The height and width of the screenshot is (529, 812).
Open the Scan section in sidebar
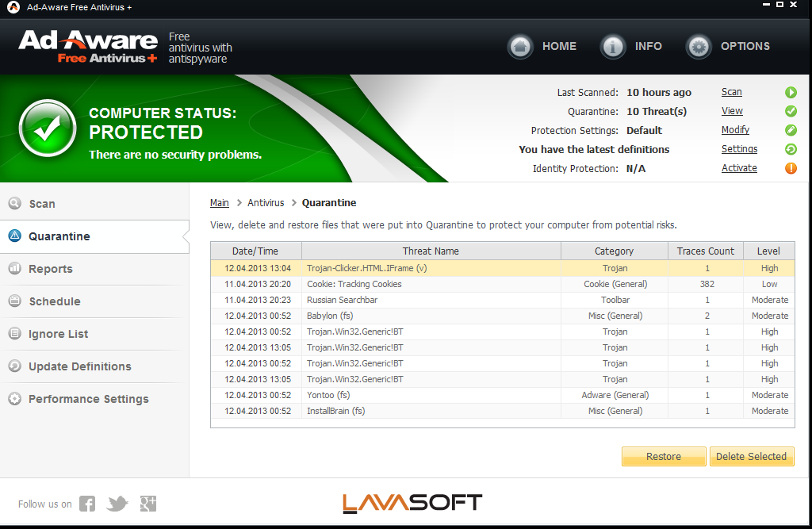coord(94,204)
